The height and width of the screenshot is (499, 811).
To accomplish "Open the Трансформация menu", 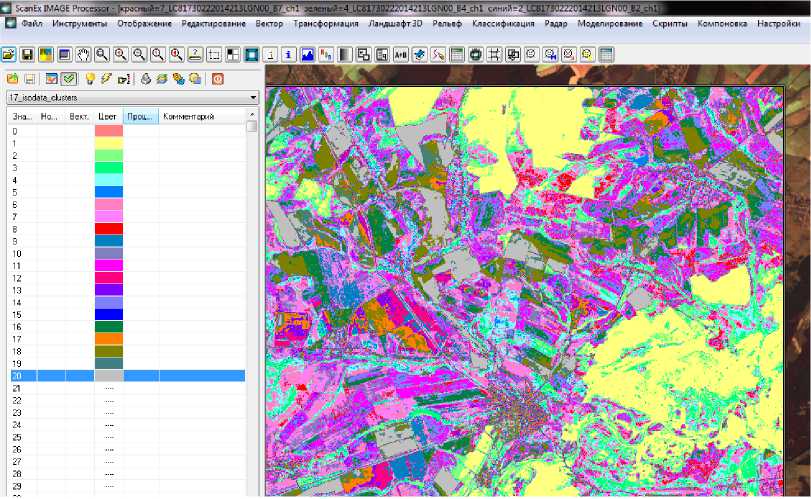I will (x=327, y=22).
